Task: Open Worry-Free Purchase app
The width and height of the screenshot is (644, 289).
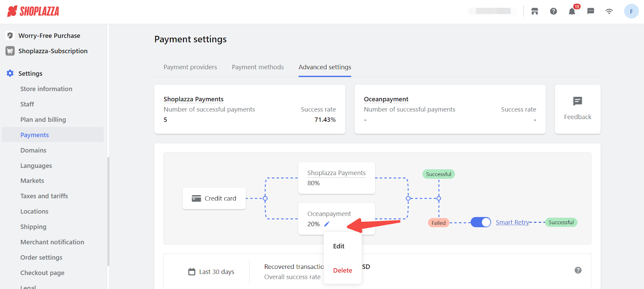Action: point(49,35)
